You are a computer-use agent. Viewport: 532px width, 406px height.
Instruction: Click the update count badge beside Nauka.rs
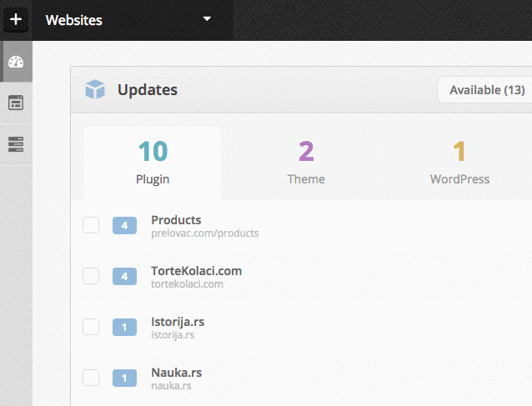124,378
